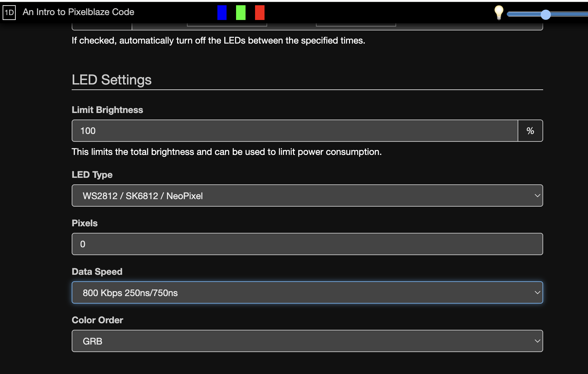Click the LED Type chevron arrow
Viewport: 588px width, 374px height.
coord(537,196)
